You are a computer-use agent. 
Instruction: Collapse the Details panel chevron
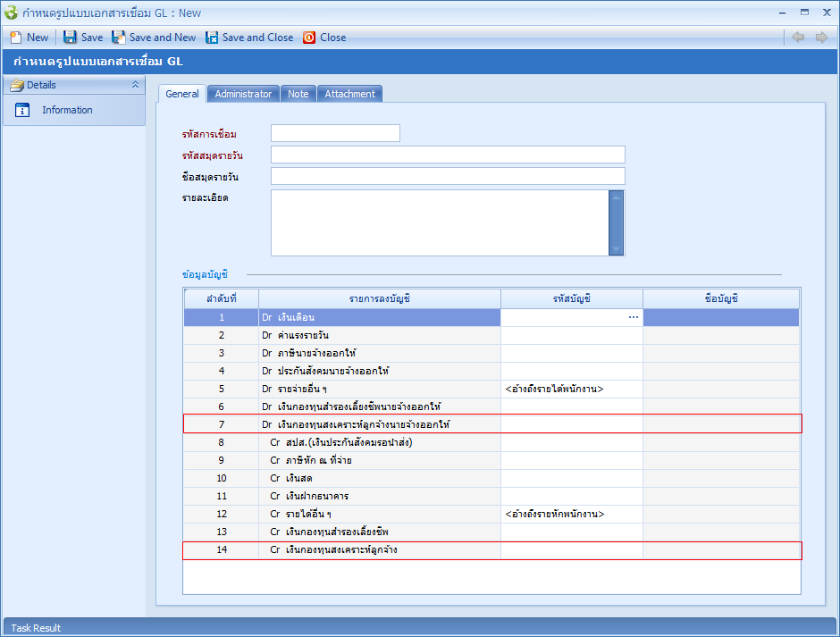click(135, 85)
